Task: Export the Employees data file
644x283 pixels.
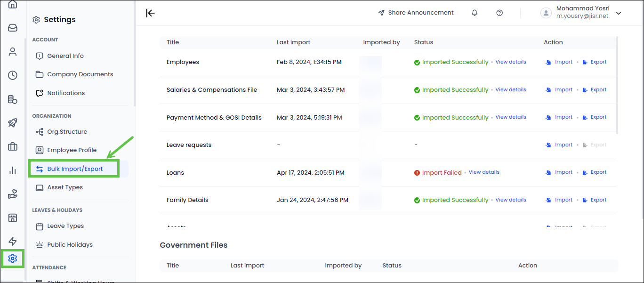Action: click(x=595, y=62)
